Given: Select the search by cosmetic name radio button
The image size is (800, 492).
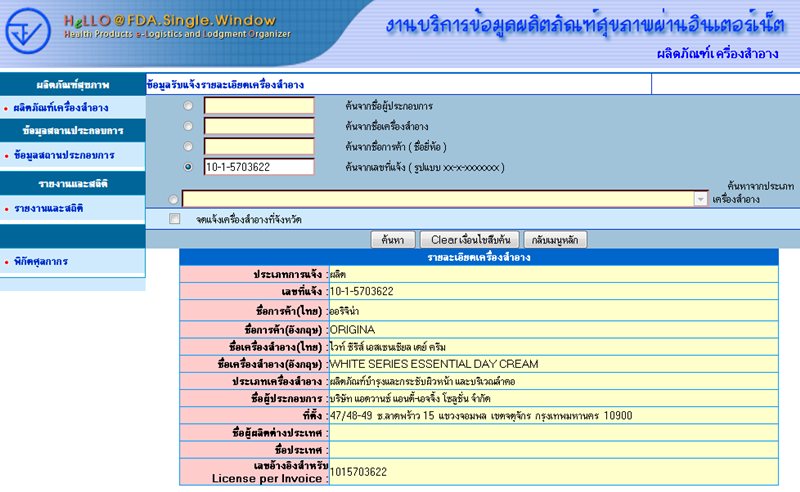Looking at the screenshot, I should tap(188, 126).
